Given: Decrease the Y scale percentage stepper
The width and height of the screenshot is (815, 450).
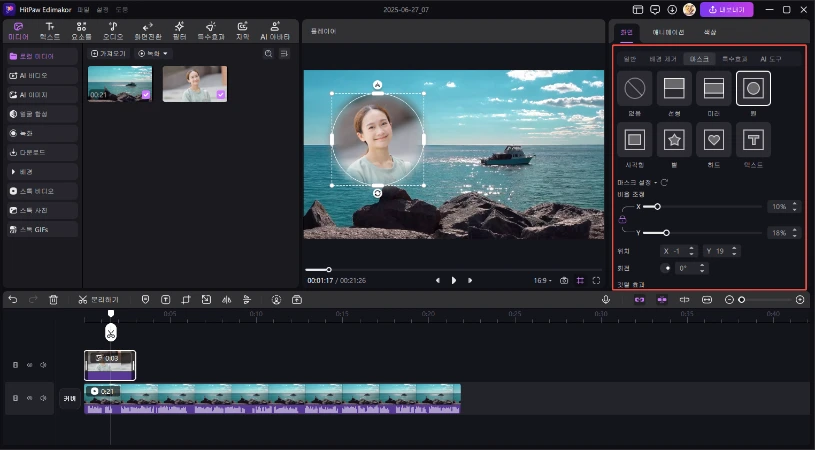Looking at the screenshot, I should click(x=794, y=235).
